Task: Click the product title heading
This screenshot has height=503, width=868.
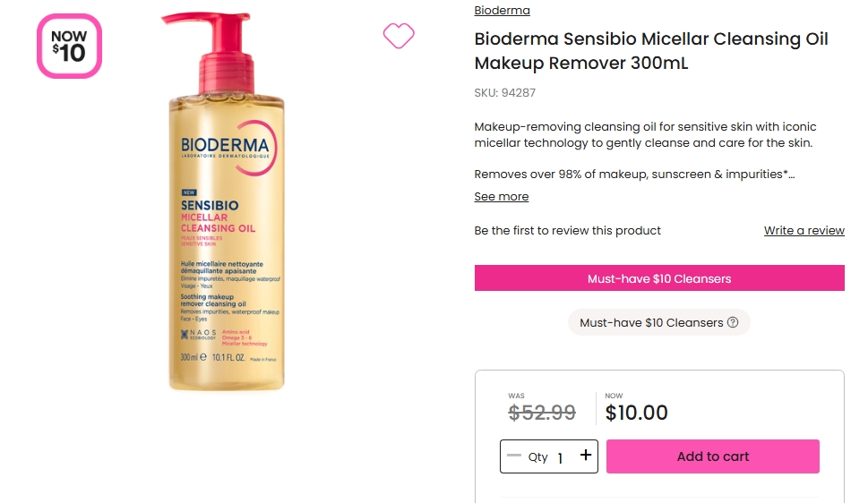Action: pyautogui.click(x=651, y=51)
